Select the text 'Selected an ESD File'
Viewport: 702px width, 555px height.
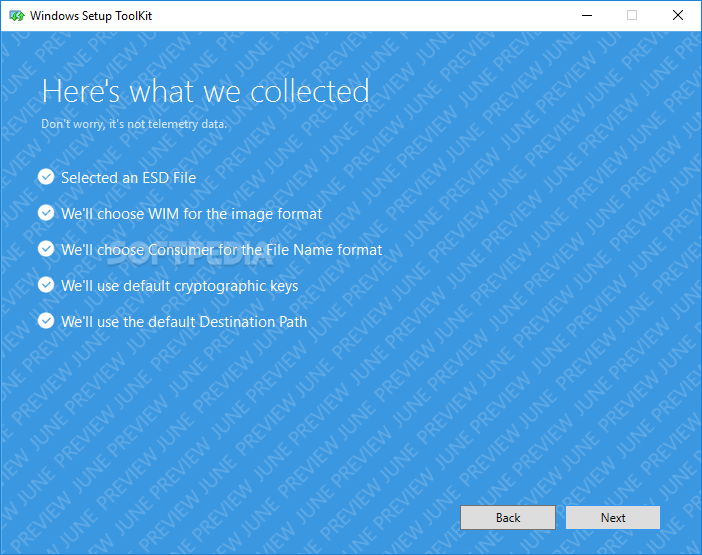click(x=128, y=178)
